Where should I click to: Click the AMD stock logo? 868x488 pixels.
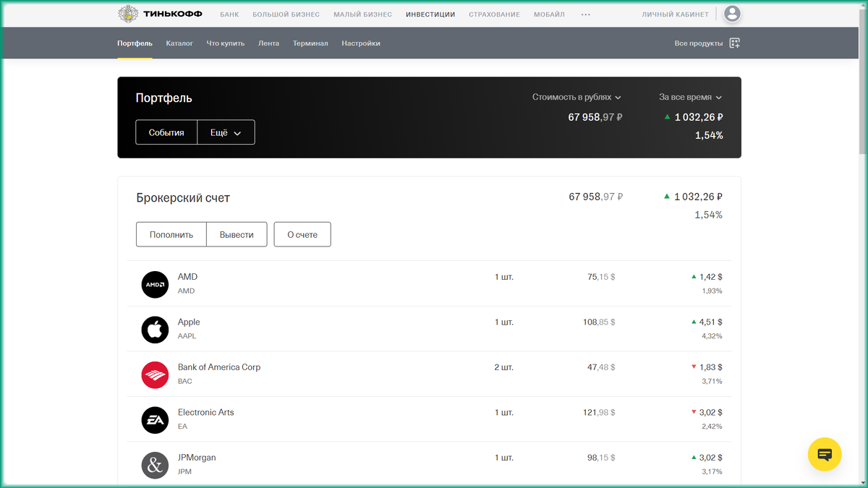[x=155, y=284]
